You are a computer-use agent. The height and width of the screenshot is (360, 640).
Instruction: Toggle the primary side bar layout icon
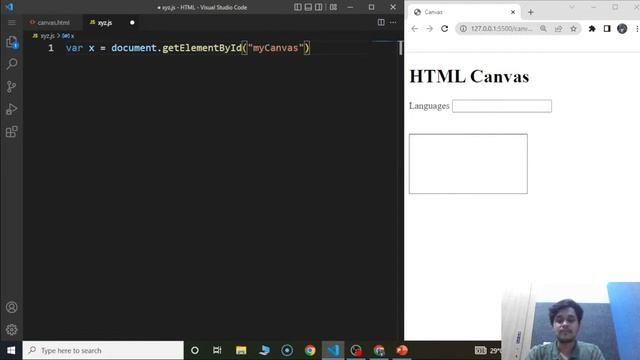coord(298,7)
